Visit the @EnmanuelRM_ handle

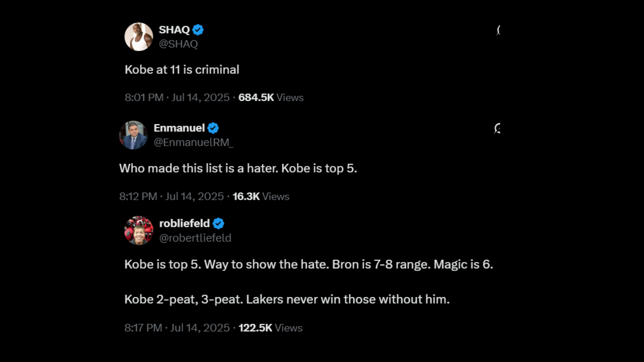(x=193, y=142)
